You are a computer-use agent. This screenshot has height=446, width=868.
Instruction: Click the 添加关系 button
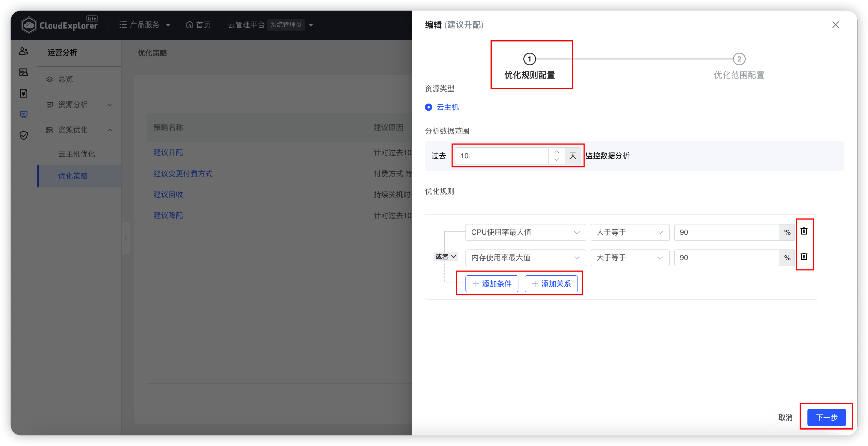[x=551, y=284]
